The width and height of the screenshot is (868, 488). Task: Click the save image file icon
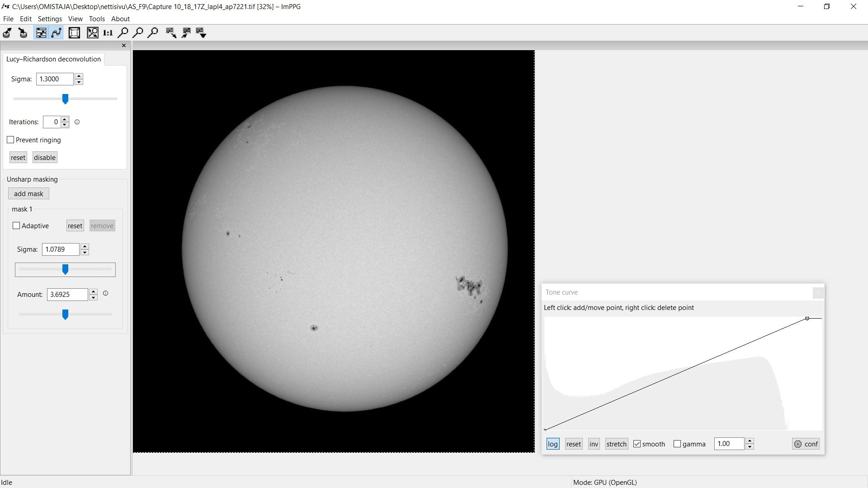(x=23, y=33)
